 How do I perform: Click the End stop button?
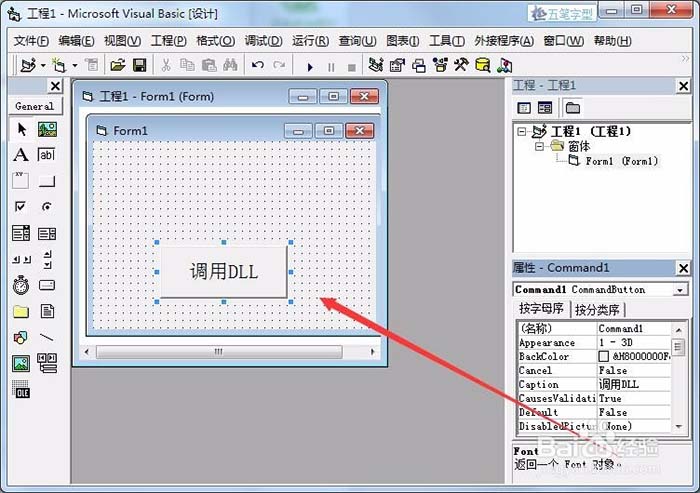352,67
